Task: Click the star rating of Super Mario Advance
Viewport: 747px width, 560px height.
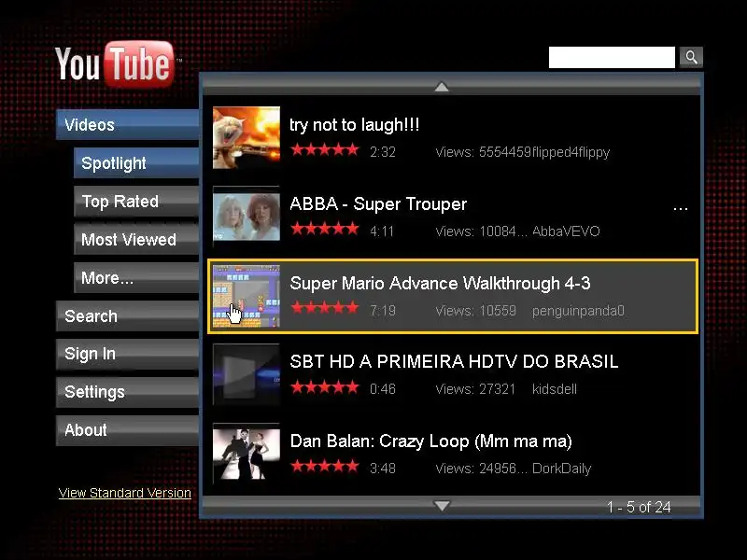Action: click(325, 308)
